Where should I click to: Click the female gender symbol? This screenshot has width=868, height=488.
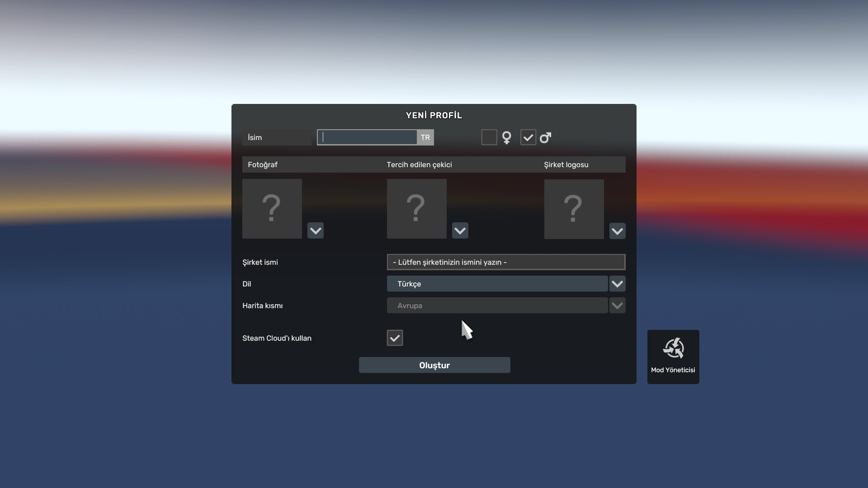click(x=506, y=138)
